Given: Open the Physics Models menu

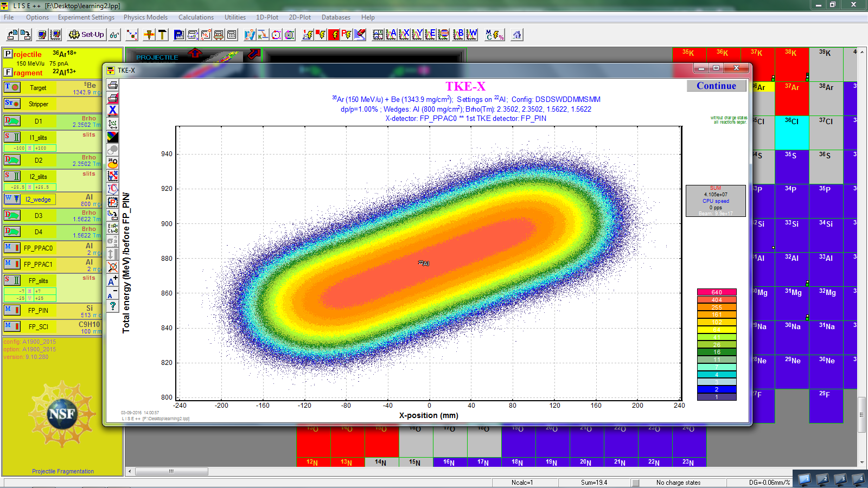Looking at the screenshot, I should point(145,17).
